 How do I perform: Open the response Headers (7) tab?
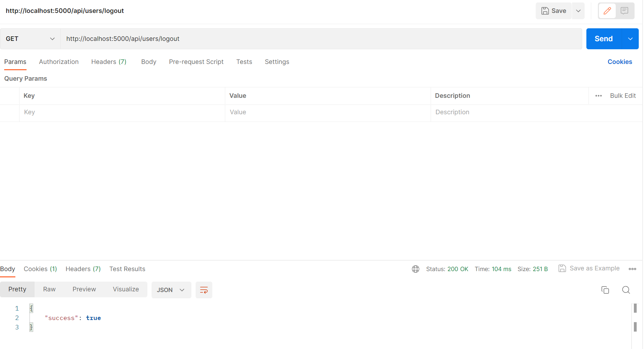click(x=83, y=269)
